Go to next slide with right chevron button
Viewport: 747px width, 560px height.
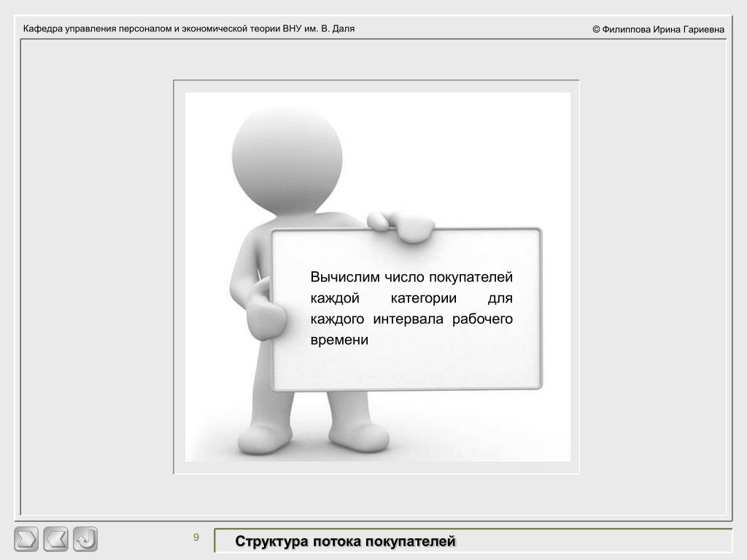26,539
